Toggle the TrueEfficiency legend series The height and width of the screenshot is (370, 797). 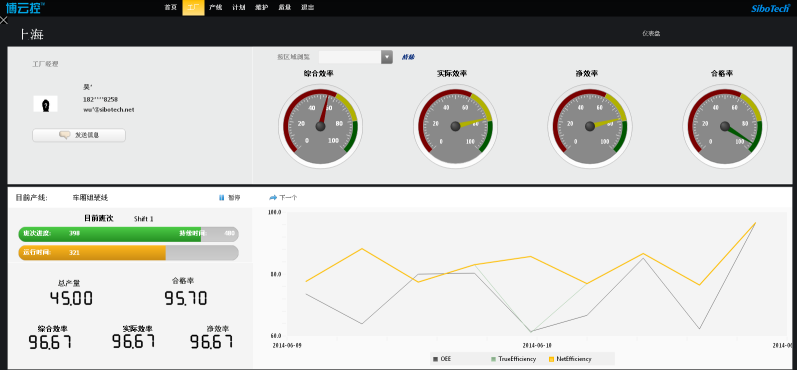tap(513, 359)
